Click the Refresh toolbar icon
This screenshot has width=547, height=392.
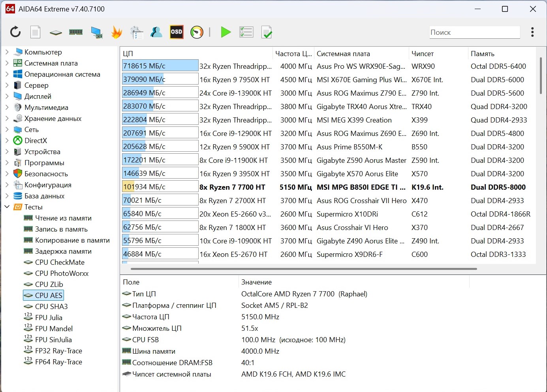[15, 32]
